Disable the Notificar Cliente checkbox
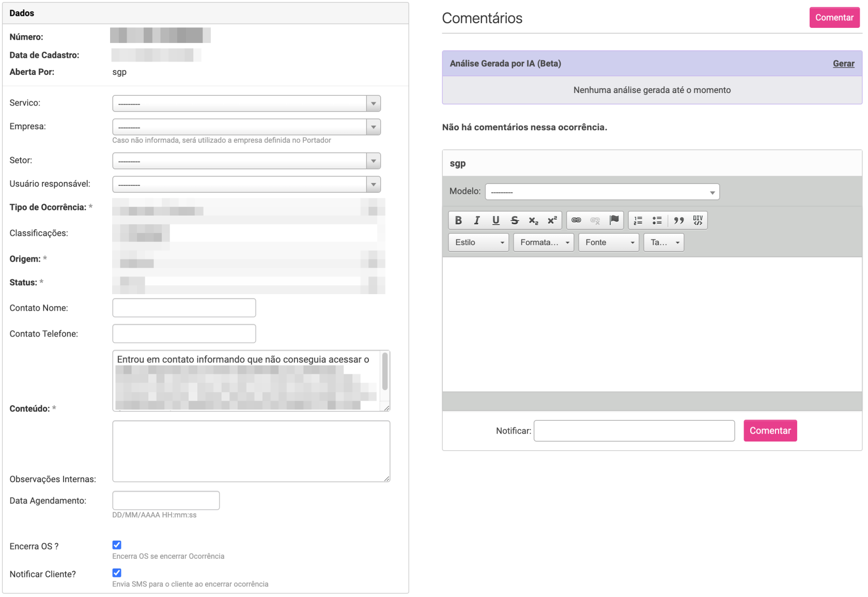 [117, 573]
